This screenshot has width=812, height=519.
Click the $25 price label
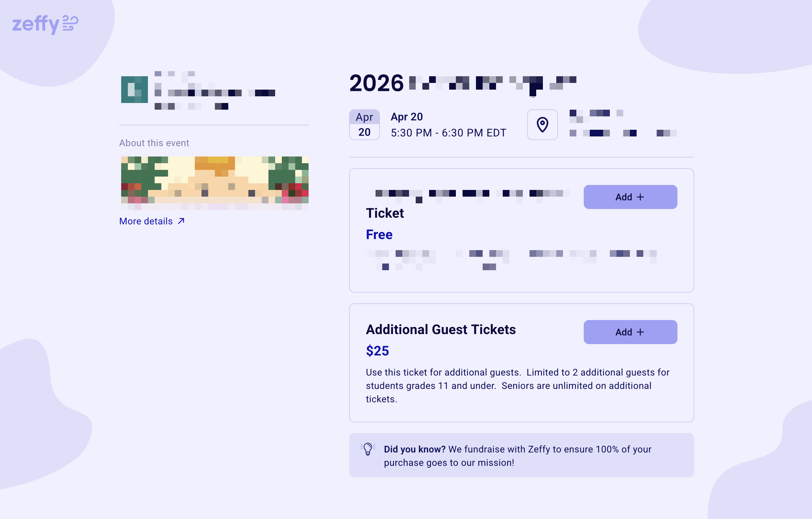tap(377, 351)
